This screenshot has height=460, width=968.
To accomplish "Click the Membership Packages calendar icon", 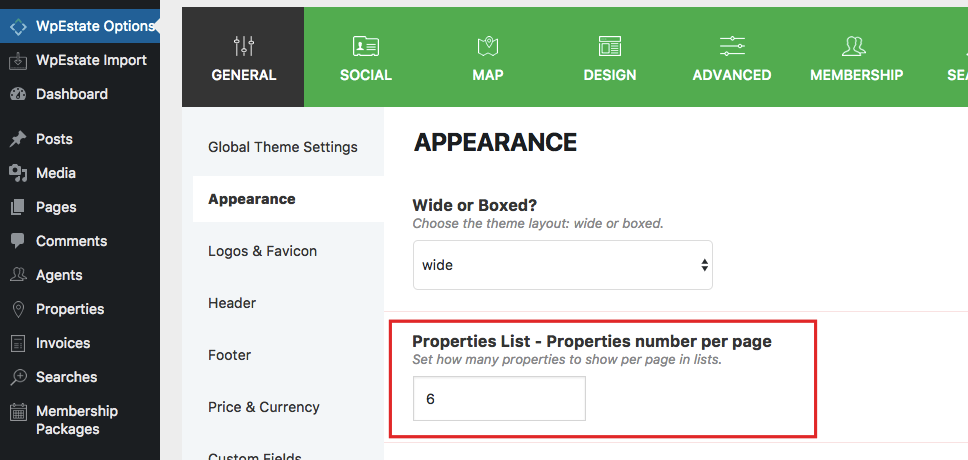I will click(x=19, y=411).
